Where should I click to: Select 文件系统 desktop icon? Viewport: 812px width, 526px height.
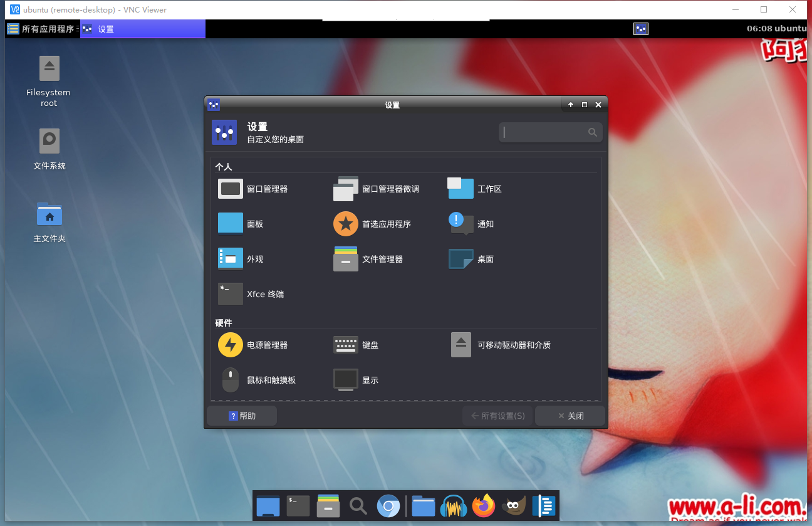coord(49,149)
